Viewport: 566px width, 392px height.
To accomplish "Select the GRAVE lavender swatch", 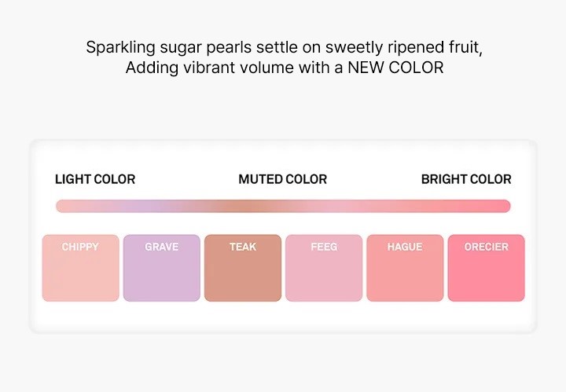I will click(x=162, y=268).
